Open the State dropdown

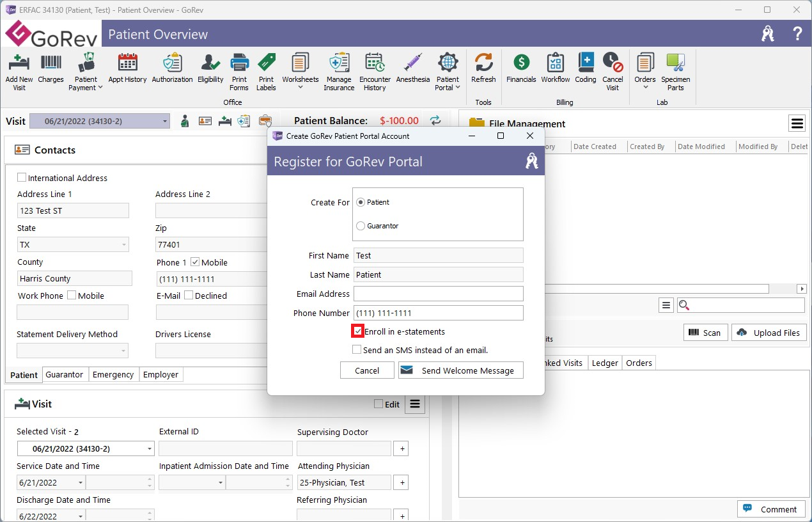pyautogui.click(x=123, y=244)
